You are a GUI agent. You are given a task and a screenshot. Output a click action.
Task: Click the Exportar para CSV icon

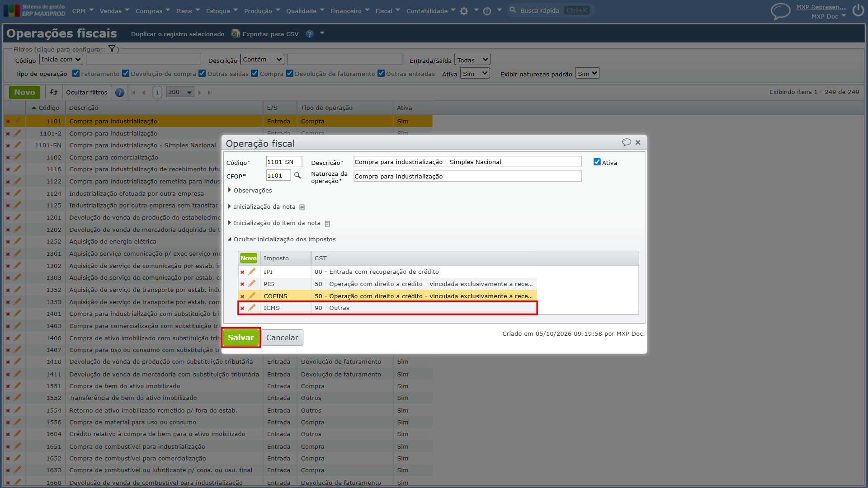235,33
